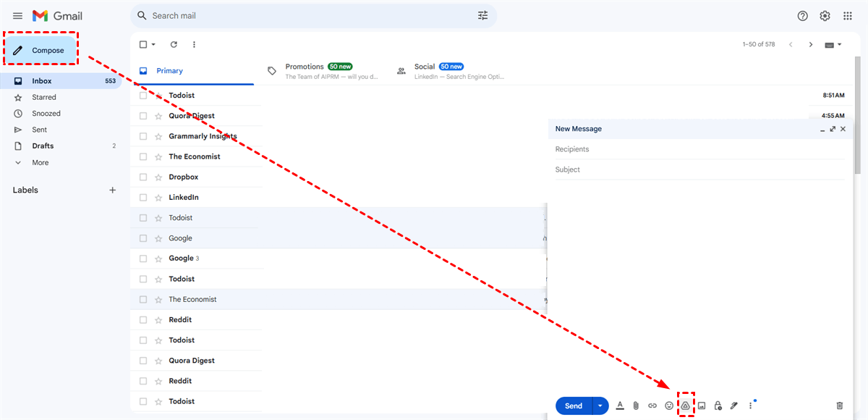Insert link in the new message
868x420 pixels.
pyautogui.click(x=652, y=406)
